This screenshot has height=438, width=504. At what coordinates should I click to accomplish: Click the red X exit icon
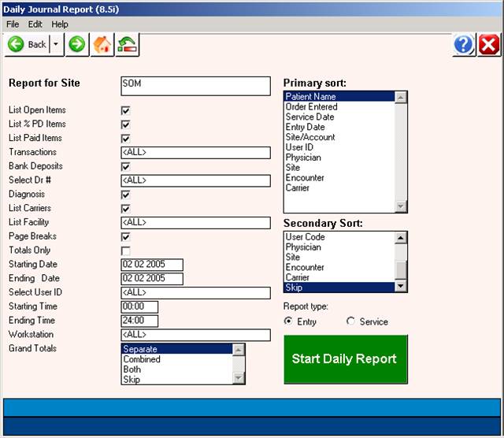tap(488, 45)
